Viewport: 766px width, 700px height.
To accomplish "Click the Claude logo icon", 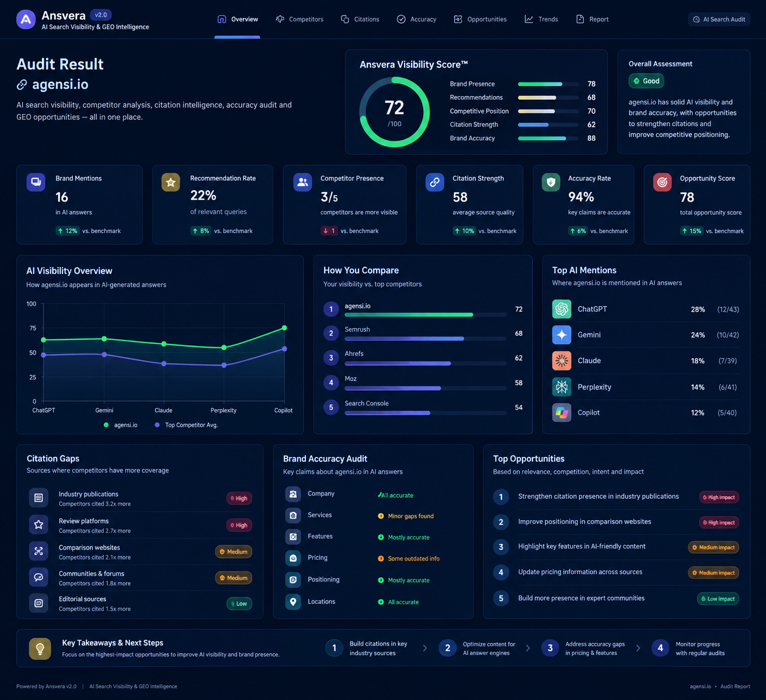I will pyautogui.click(x=562, y=361).
